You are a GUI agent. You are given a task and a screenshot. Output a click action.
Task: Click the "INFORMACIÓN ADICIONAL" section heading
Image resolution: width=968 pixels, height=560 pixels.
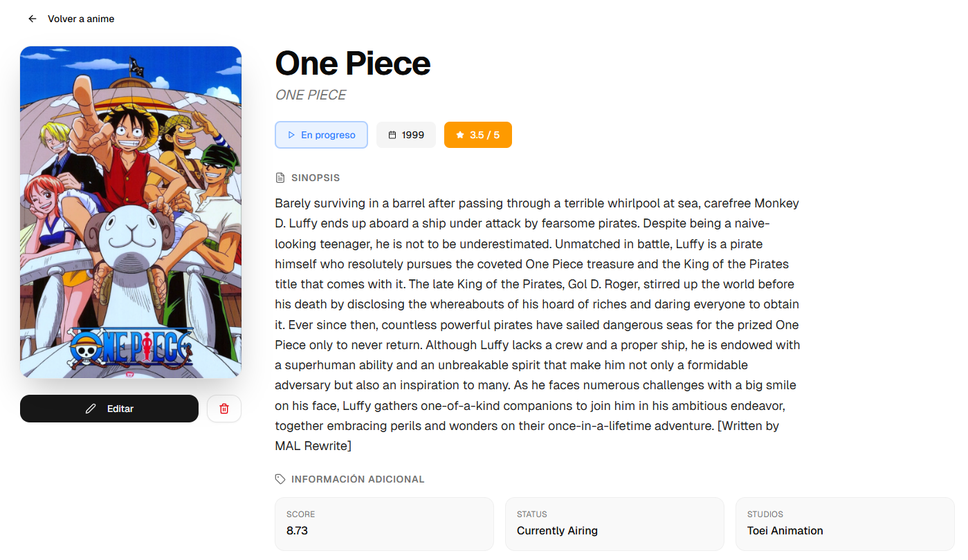point(358,479)
